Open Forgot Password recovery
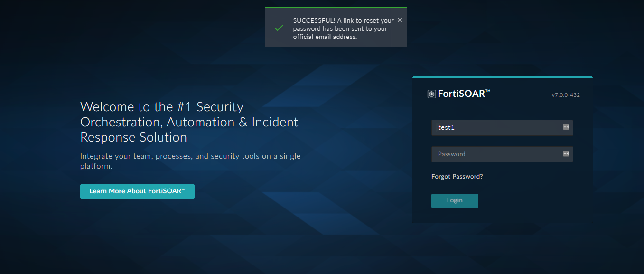 (x=457, y=176)
